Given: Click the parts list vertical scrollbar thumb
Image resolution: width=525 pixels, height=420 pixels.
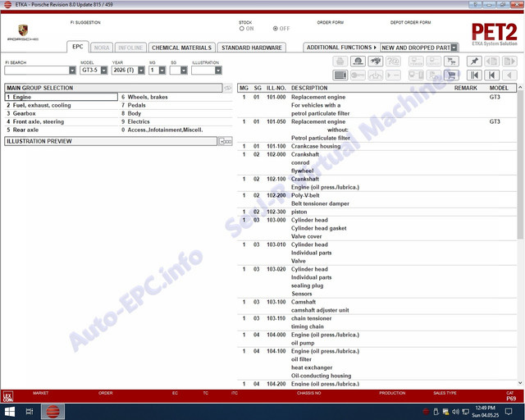Looking at the screenshot, I should click(x=520, y=164).
